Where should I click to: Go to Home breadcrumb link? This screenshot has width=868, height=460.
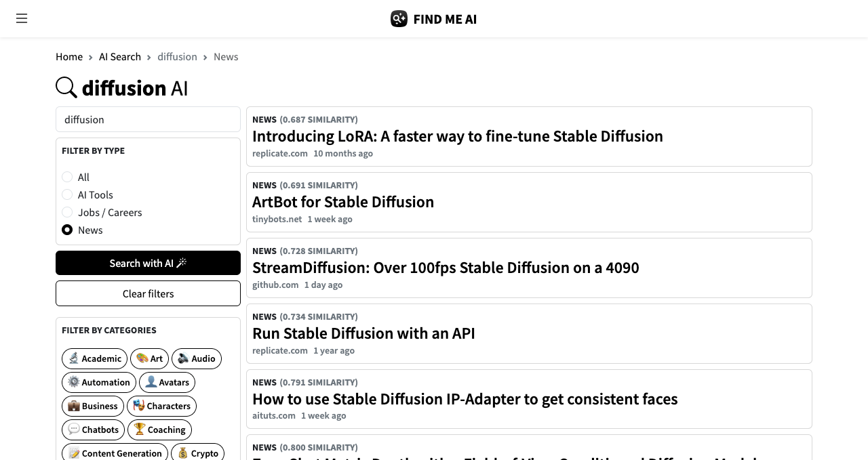pos(69,57)
